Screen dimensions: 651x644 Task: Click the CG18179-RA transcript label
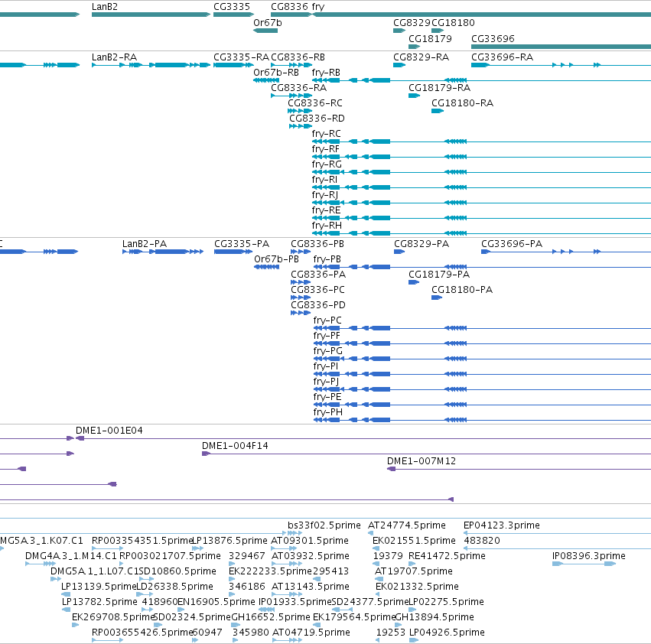tap(439, 88)
